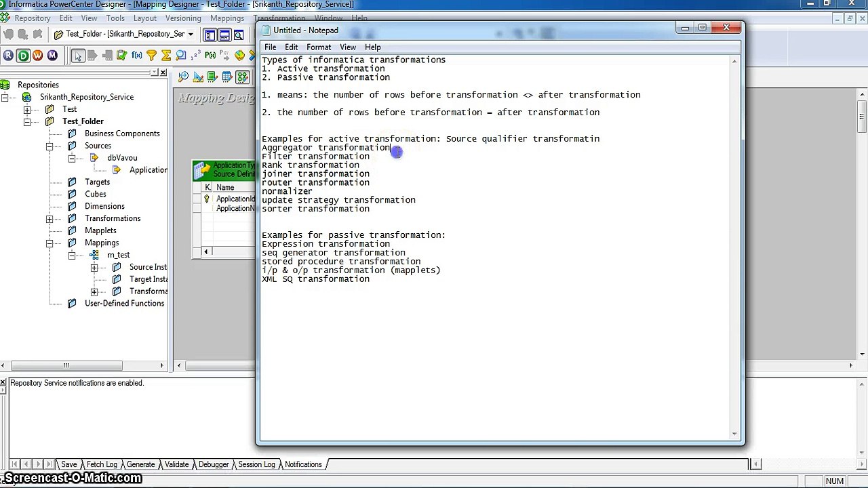Click the Repositories database icon
The width and height of the screenshot is (868, 488).
point(5,85)
